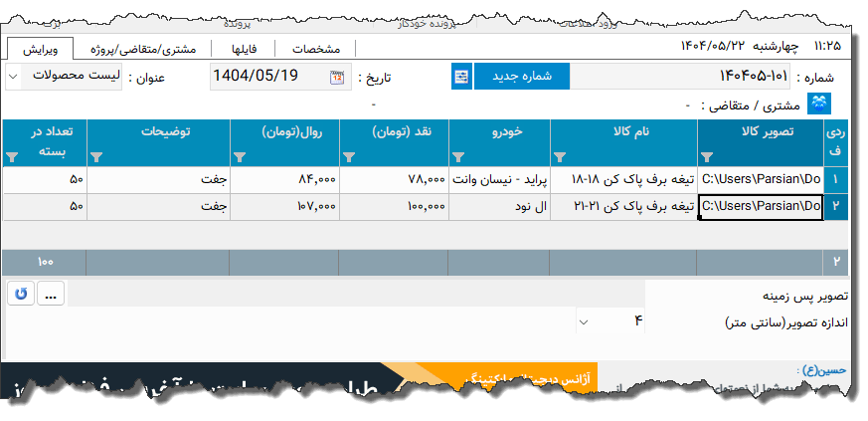The width and height of the screenshot is (868, 421).
Task: Filter the نقد (تومان) column
Action: [348, 157]
